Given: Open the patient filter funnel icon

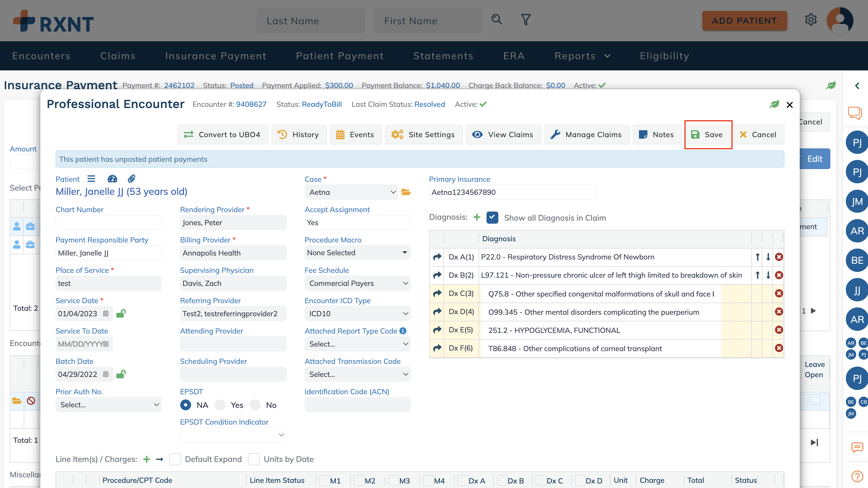Looking at the screenshot, I should (x=526, y=19).
